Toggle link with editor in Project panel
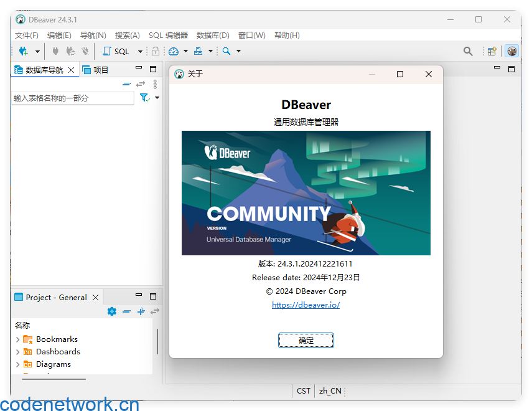 [x=155, y=311]
